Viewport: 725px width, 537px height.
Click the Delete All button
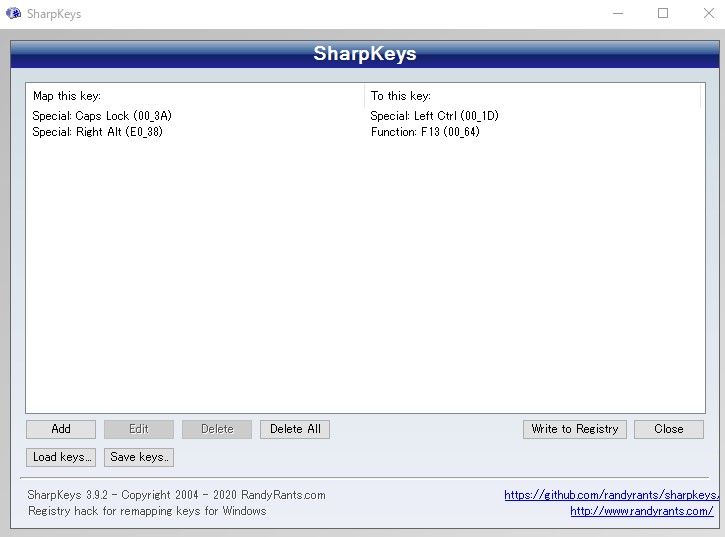295,429
